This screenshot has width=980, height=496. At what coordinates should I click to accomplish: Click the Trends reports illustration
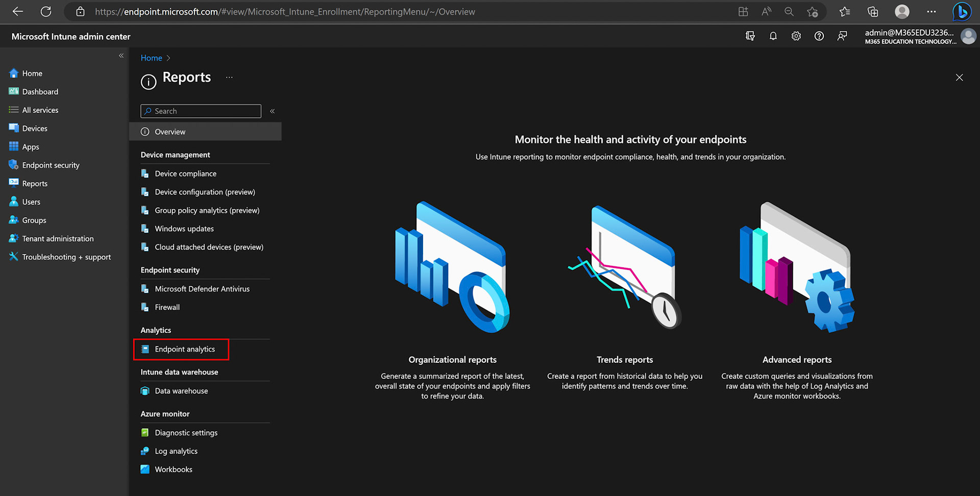[625, 267]
